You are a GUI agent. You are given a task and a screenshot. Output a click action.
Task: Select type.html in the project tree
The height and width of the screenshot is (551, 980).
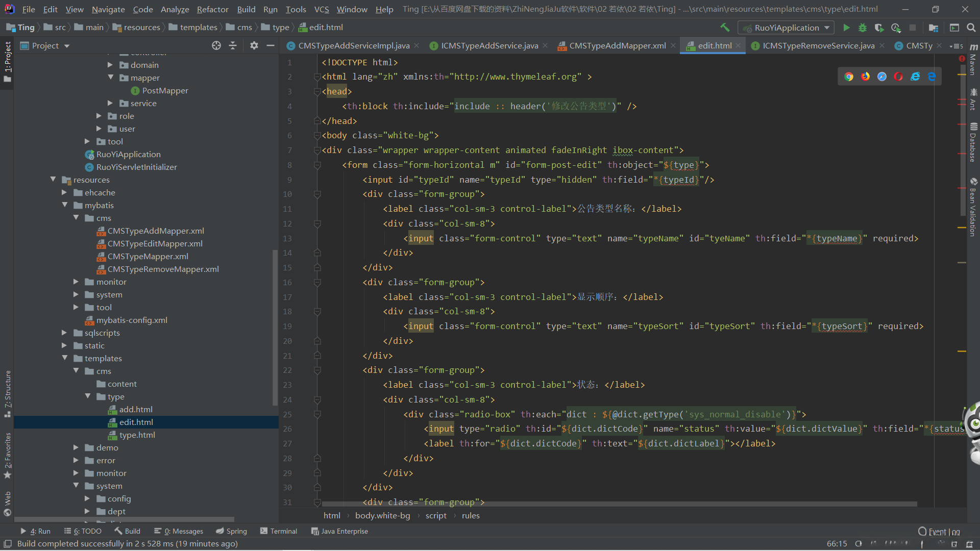(x=137, y=435)
